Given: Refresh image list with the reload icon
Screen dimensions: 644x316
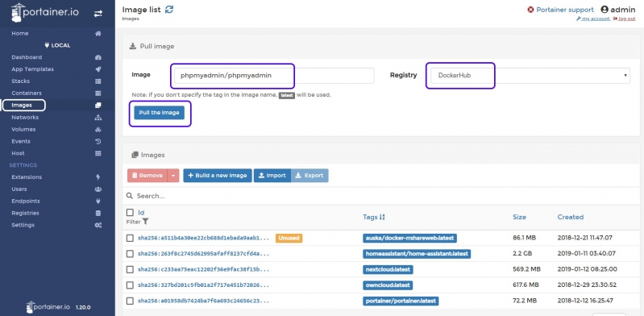Looking at the screenshot, I should (168, 9).
